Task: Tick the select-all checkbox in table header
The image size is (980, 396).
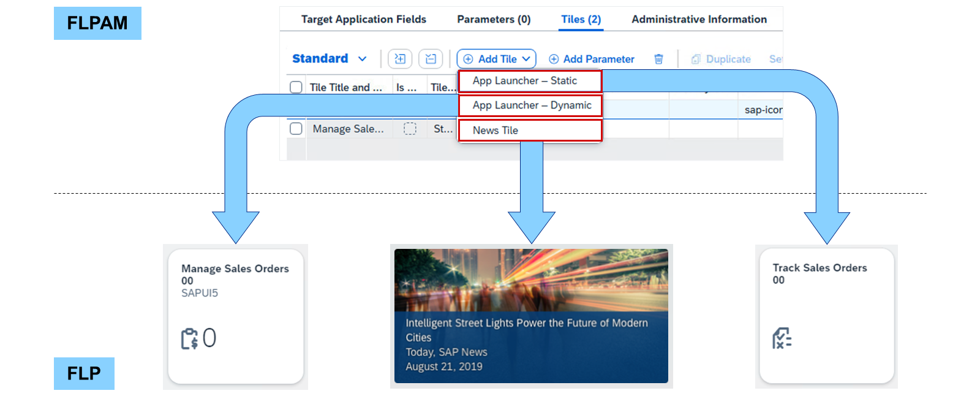Action: pyautogui.click(x=296, y=87)
